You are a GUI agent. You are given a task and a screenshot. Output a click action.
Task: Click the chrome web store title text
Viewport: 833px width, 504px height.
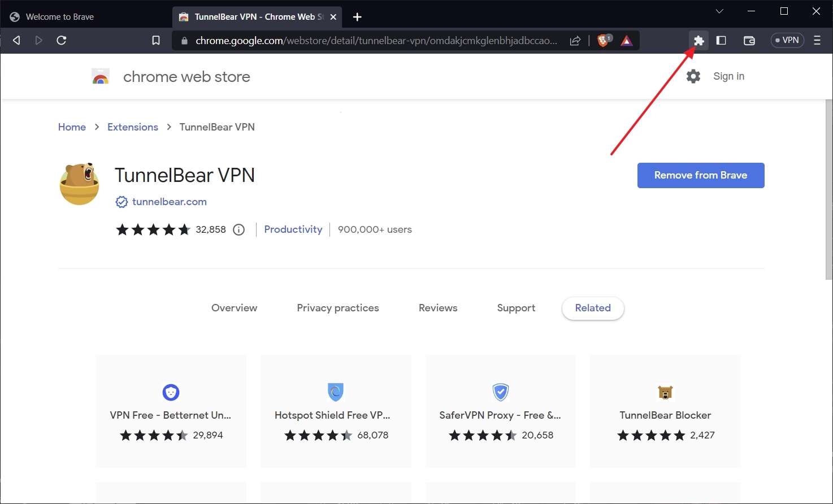[186, 77]
